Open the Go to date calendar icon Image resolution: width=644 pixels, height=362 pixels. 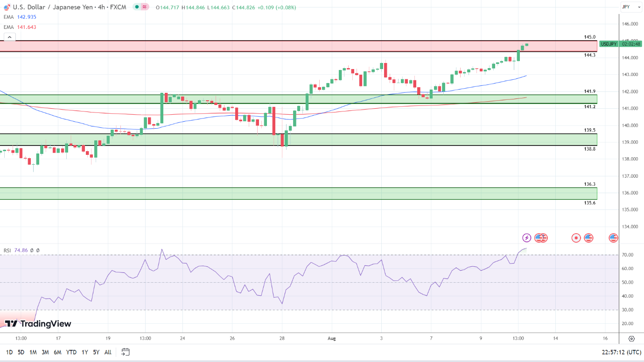click(x=125, y=352)
